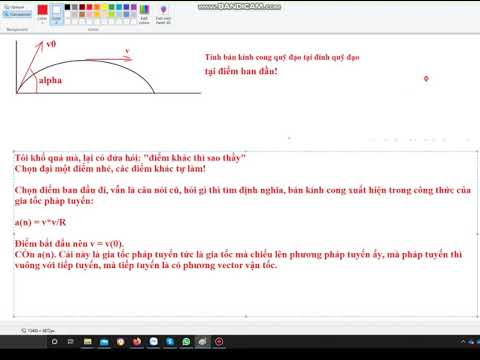Pick the blue-gray palette swatch
Screen dimensions: 480x360
(126, 14)
